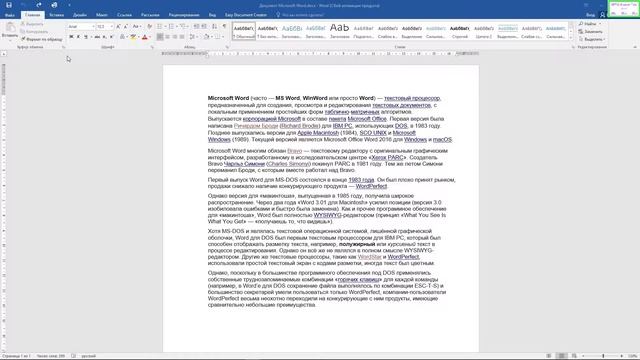Image resolution: width=640 pixels, height=360 pixels.
Task: Switch to the Макет ribbon tab
Action: click(x=102, y=15)
